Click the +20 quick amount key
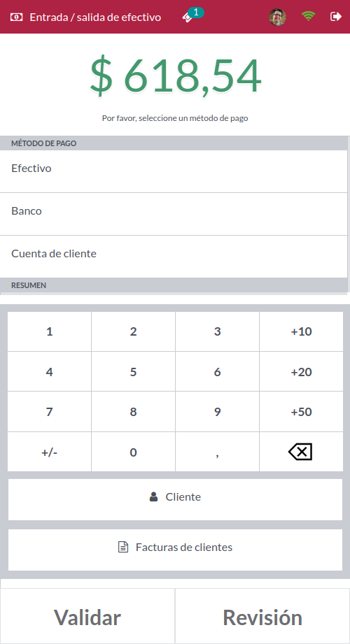Screen dimensions: 350x644 [301, 372]
